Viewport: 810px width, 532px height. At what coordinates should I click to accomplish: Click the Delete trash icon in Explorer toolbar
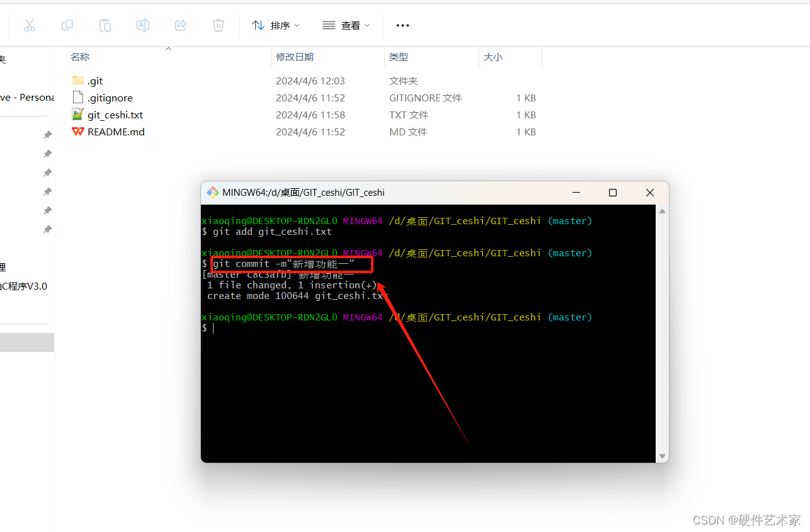coord(219,25)
